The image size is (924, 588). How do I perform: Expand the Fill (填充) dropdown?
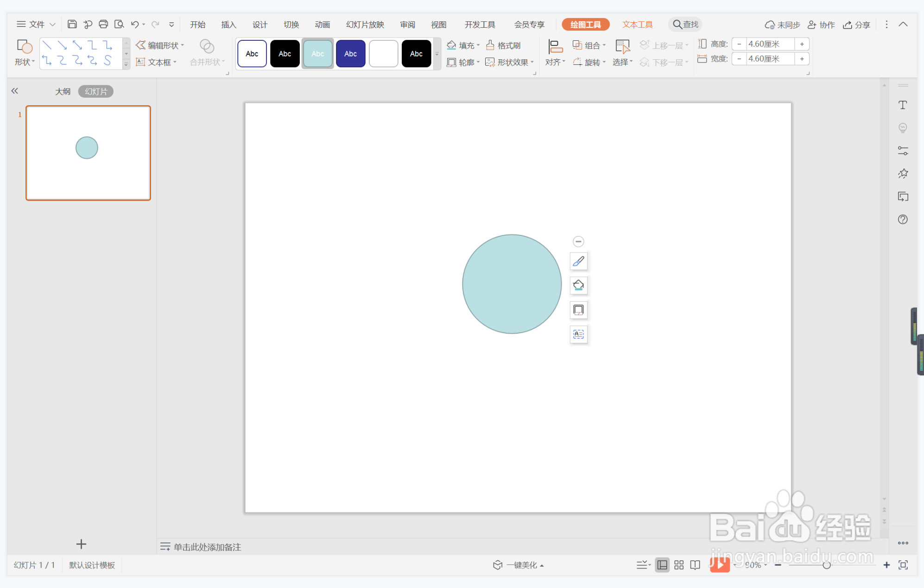pos(478,45)
